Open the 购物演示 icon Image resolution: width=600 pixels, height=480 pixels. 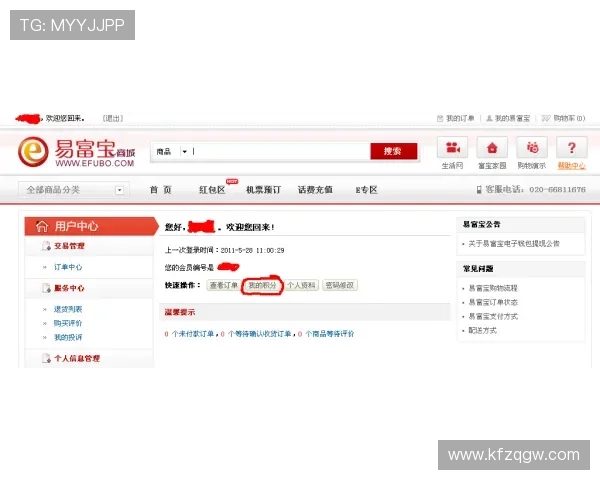(532, 147)
